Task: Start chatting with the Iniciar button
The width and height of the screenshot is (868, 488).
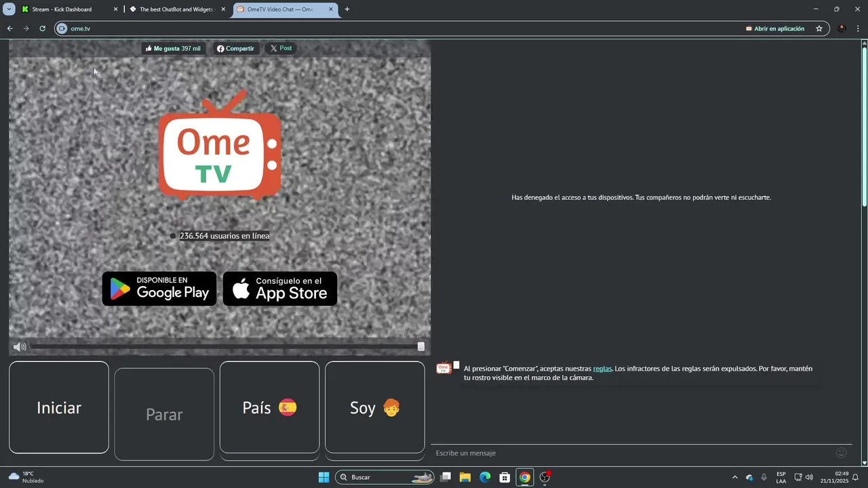Action: tap(59, 407)
